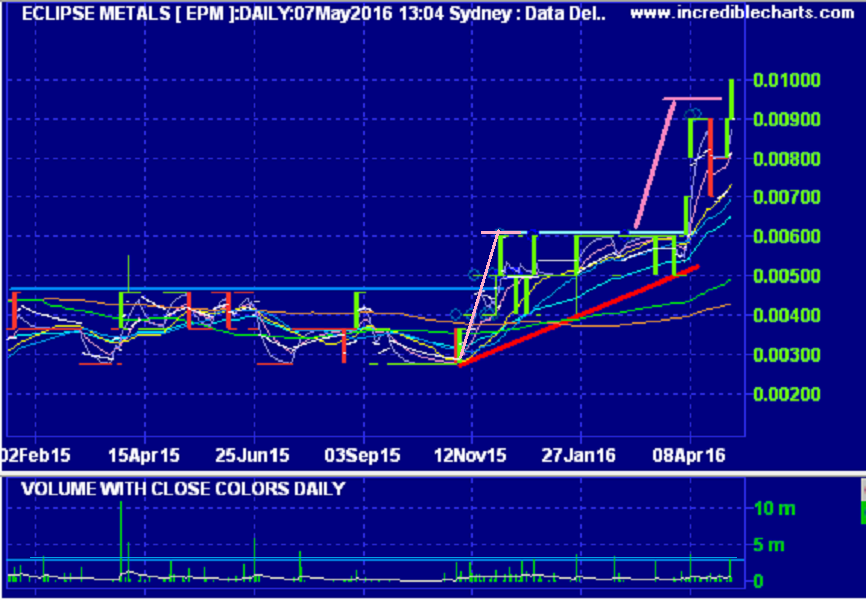Click the 15Apr15 date label
The width and height of the screenshot is (866, 600).
144,456
